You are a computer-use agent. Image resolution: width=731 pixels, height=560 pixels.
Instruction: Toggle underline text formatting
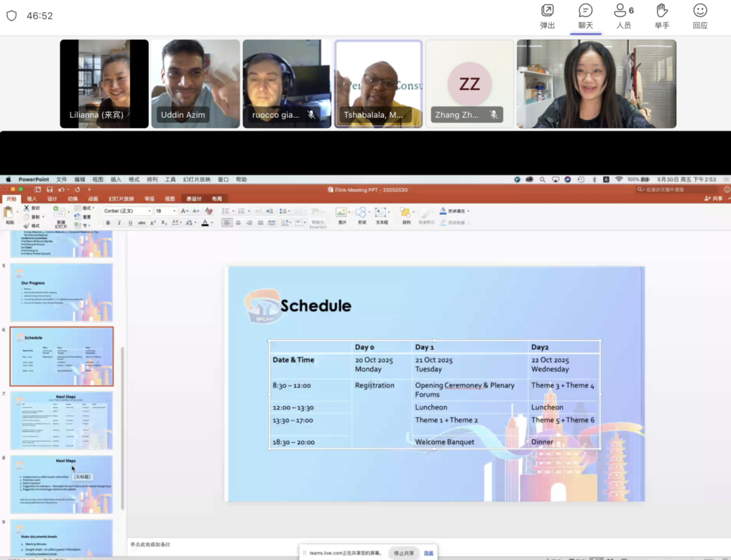131,223
